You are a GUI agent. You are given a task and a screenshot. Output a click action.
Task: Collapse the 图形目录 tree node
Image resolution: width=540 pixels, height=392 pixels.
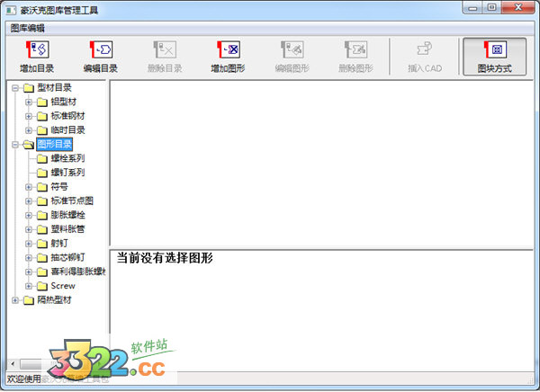pos(15,145)
